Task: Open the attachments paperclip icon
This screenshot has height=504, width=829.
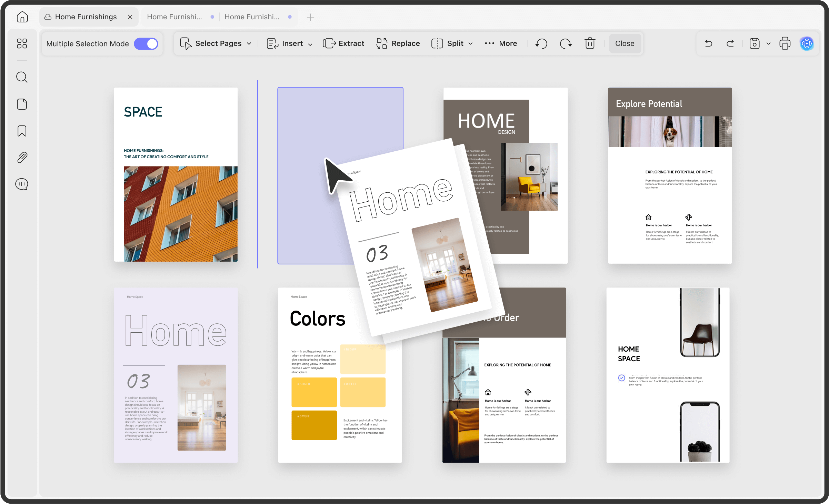Action: point(22,158)
